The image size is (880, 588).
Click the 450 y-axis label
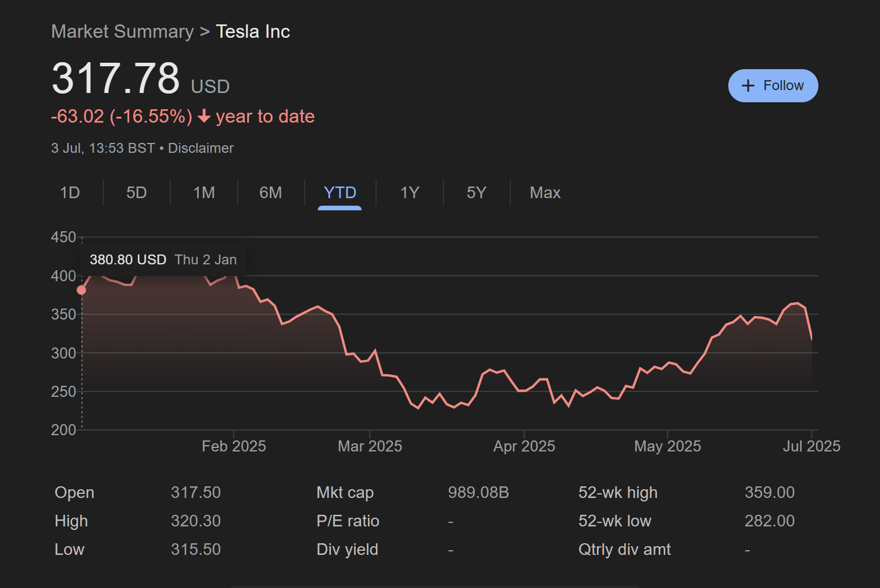[63, 237]
